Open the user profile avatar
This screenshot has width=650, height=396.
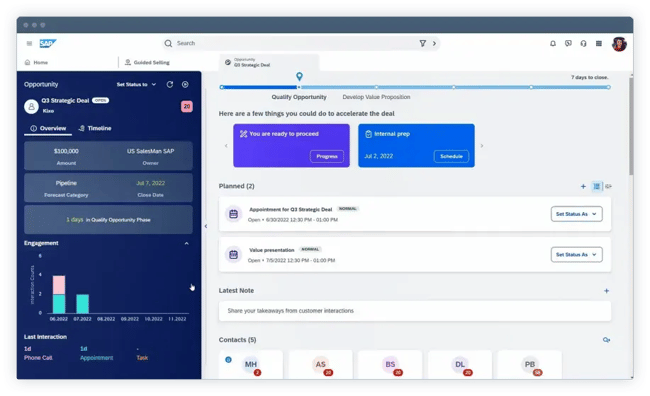coord(619,44)
